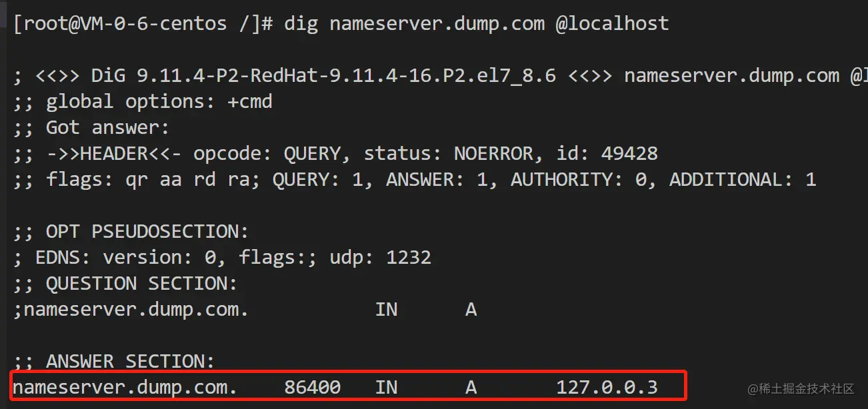Click the dig command text at the prompt
Image resolution: width=868 pixels, height=409 pixels.
click(477, 24)
